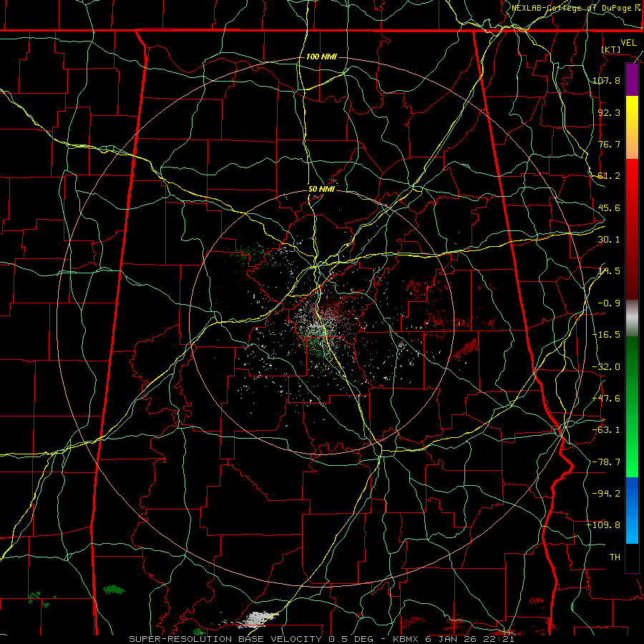Click the -109.8 velocity scale value
Image resolution: width=644 pixels, height=644 pixels.
(604, 525)
